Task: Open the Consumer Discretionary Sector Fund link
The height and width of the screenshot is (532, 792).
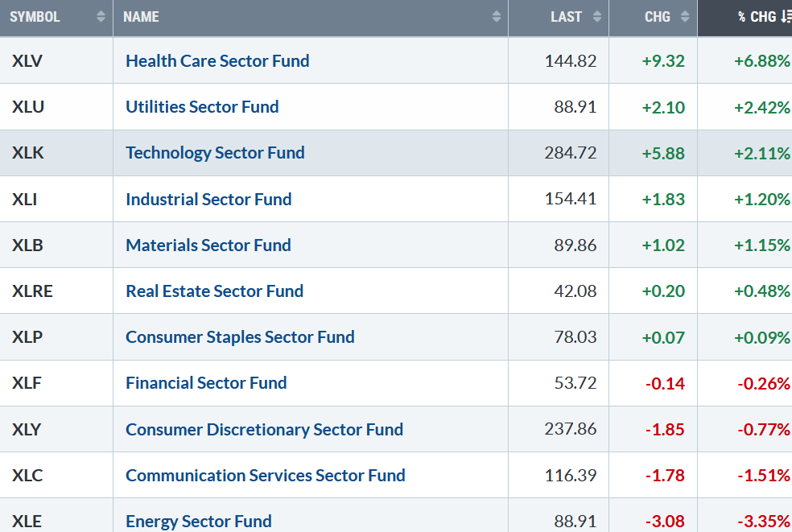Action: [264, 430]
